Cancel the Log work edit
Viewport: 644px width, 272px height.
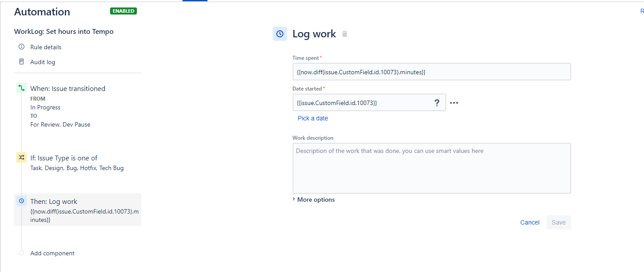pyautogui.click(x=530, y=222)
